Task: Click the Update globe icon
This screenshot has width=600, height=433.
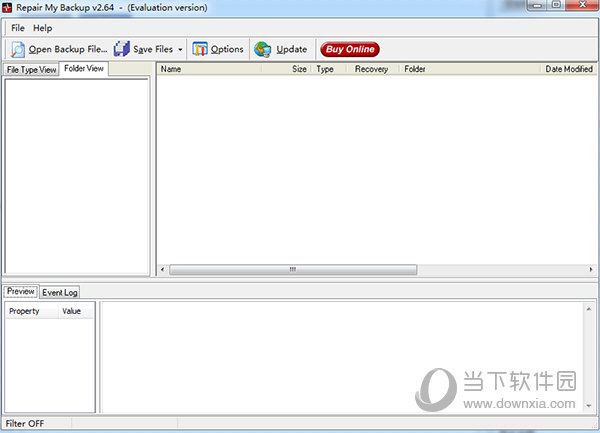Action: [262, 49]
